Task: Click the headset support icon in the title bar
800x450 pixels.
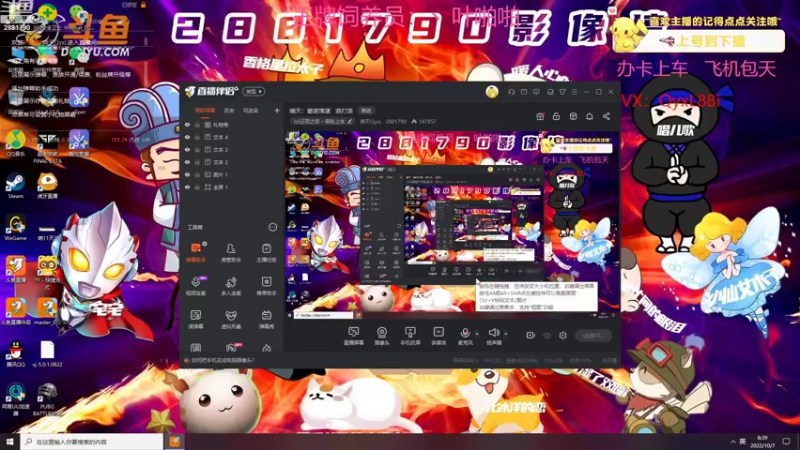Action: [x=511, y=92]
